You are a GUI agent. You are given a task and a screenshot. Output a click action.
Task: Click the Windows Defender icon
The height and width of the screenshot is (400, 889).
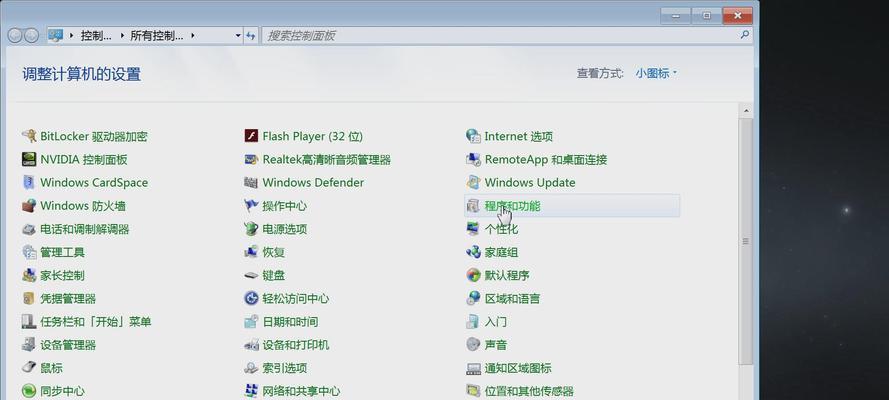tap(251, 182)
